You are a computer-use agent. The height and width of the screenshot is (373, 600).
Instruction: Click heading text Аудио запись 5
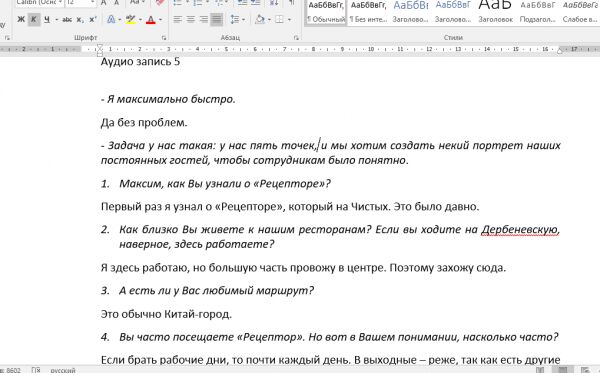coord(140,62)
